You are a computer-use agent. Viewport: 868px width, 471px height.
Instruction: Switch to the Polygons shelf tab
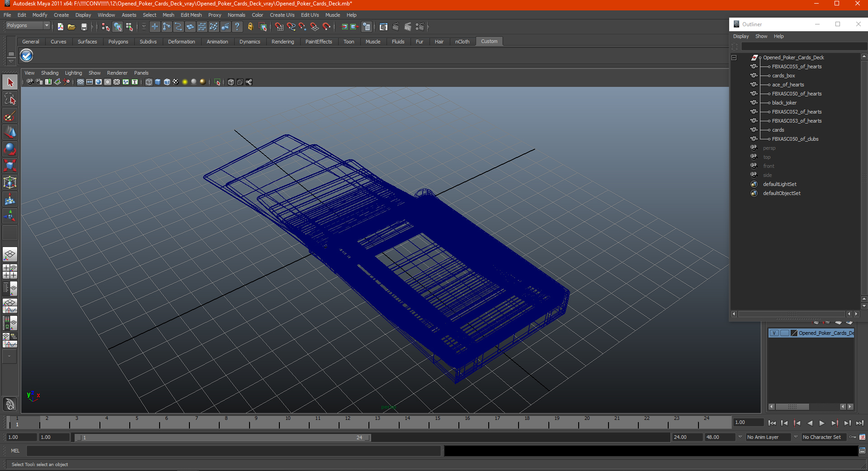pos(118,42)
